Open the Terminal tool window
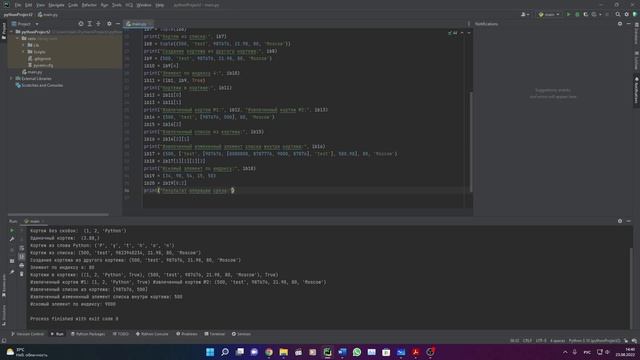 tap(215, 334)
